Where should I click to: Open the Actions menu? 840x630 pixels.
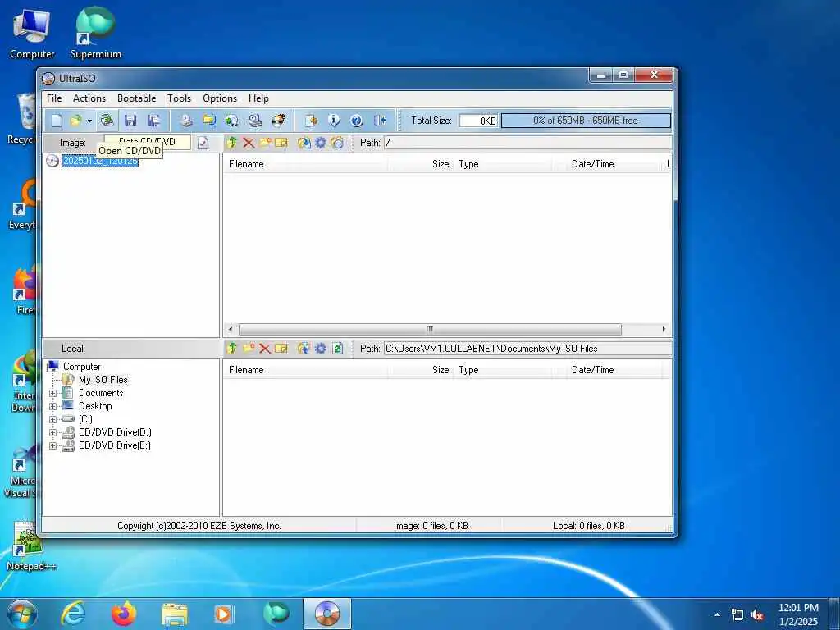coord(89,98)
